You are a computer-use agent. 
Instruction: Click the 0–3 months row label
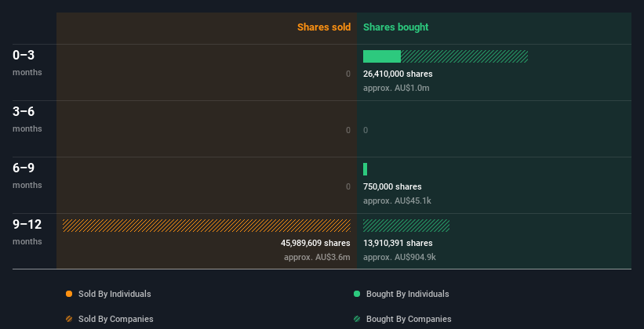pos(27,63)
